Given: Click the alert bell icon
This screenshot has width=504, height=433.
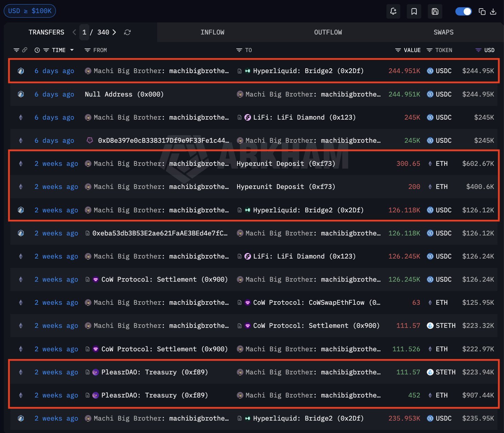Looking at the screenshot, I should click(393, 11).
